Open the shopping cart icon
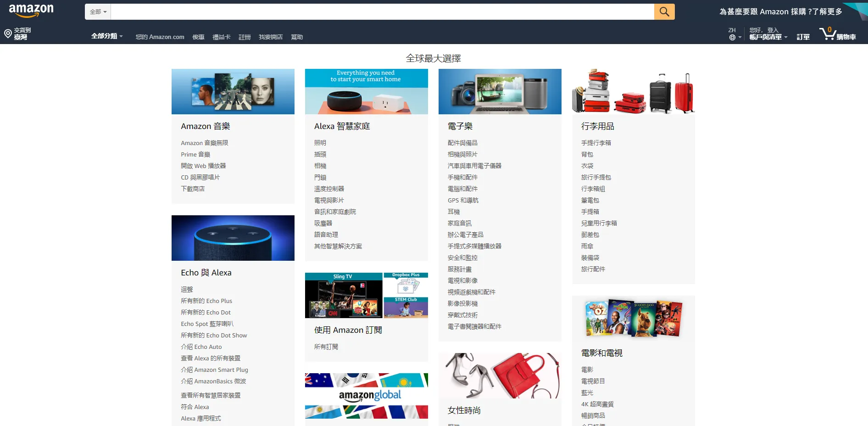The height and width of the screenshot is (426, 868). pyautogui.click(x=828, y=33)
